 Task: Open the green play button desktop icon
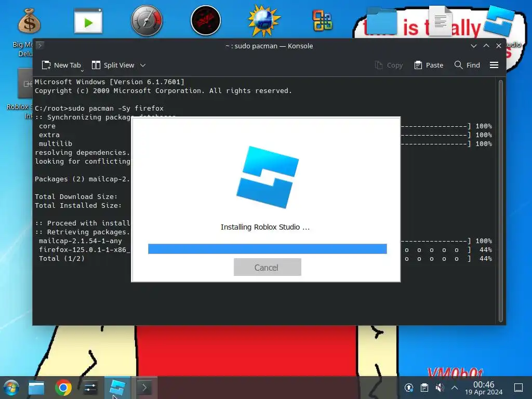pyautogui.click(x=88, y=21)
